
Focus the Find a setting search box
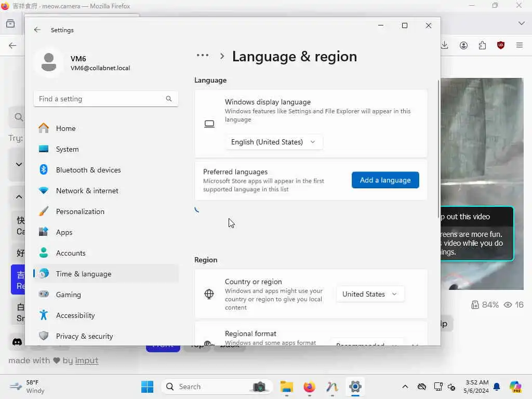click(x=106, y=99)
